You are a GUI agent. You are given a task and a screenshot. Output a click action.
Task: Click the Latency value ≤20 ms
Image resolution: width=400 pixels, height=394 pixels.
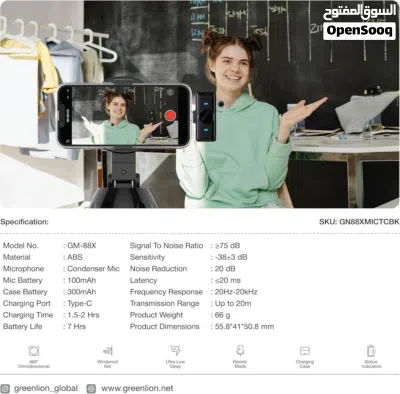pyautogui.click(x=228, y=280)
